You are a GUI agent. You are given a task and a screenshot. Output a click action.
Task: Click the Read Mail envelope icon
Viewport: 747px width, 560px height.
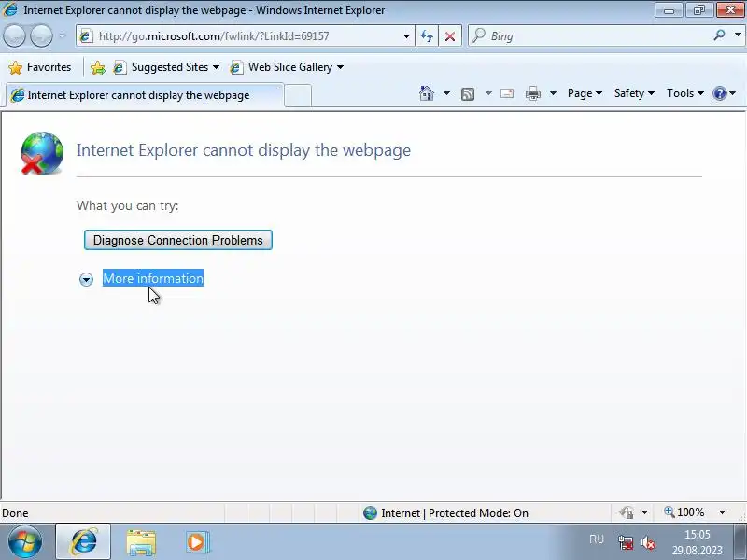(507, 93)
